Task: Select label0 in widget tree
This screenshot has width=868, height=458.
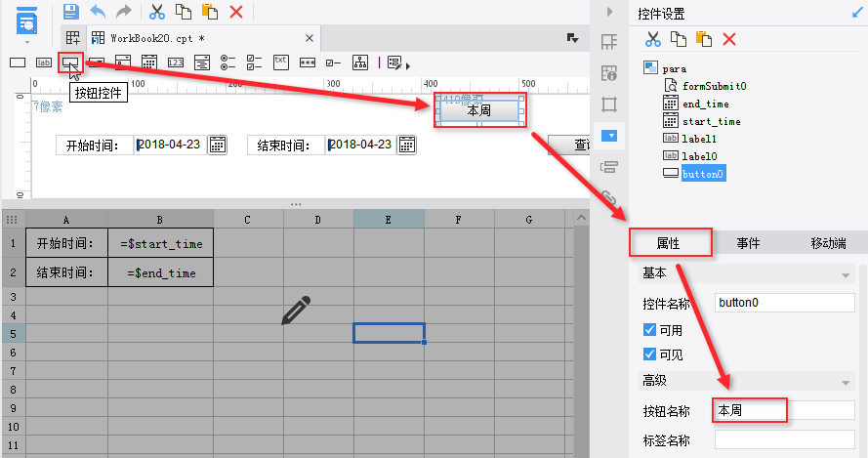Action: pyautogui.click(x=699, y=156)
